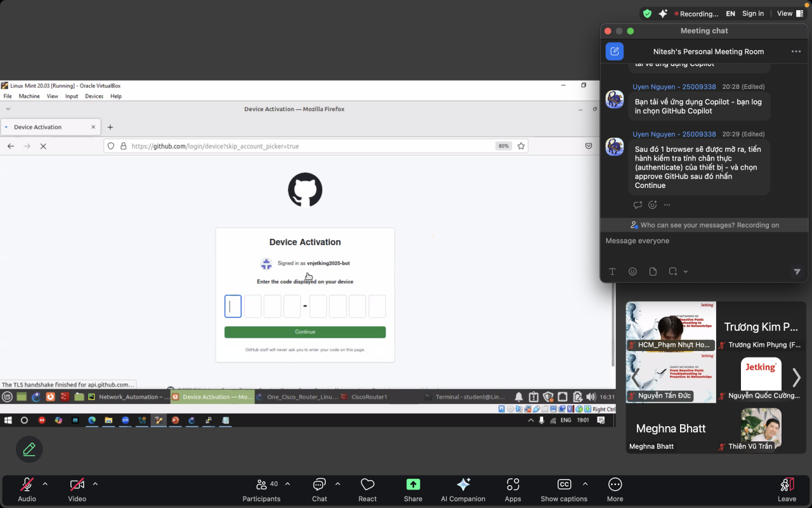The width and height of the screenshot is (812, 508).
Task: Open the annotation pencil tool circle
Action: tap(29, 450)
